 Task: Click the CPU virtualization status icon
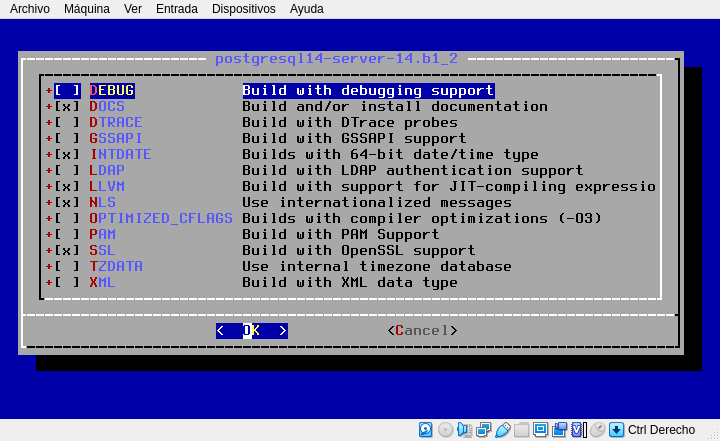click(579, 430)
